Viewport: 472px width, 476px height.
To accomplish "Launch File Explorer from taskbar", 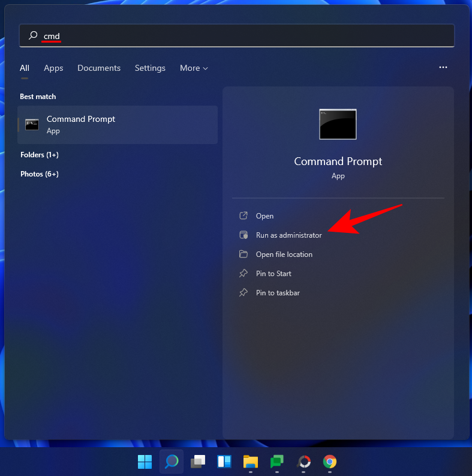I will tap(250, 462).
